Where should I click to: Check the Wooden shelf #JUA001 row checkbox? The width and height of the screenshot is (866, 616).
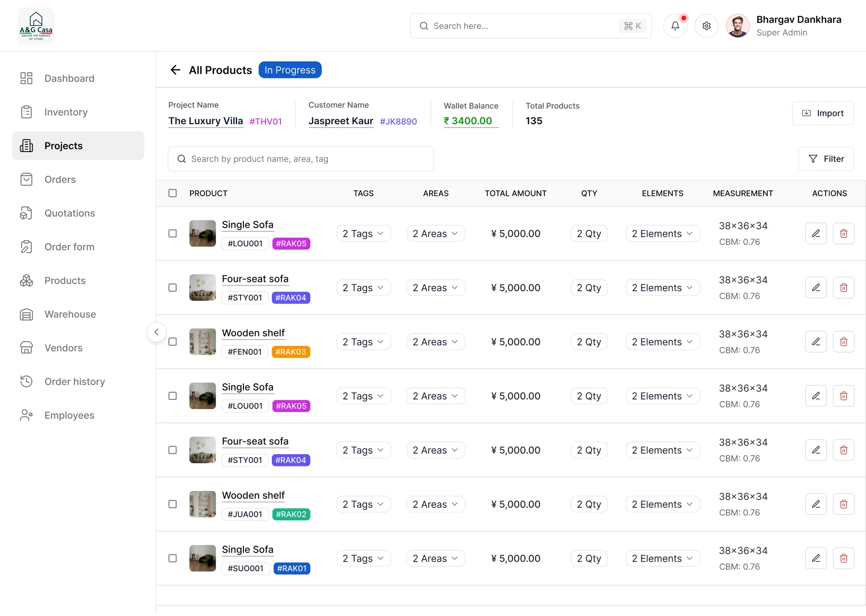(x=173, y=504)
